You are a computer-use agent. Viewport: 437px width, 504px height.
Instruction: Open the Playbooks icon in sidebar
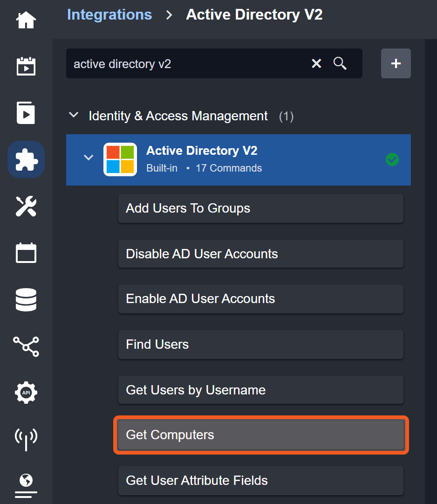pos(26,113)
